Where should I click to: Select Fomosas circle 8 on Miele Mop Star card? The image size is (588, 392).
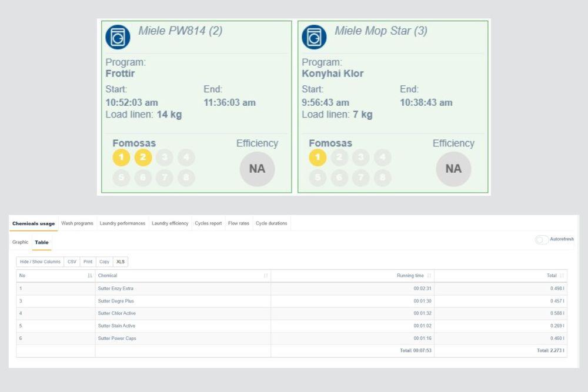pos(383,177)
